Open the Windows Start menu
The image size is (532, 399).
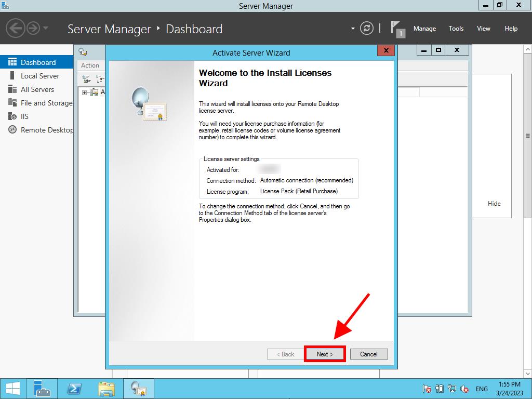coord(13,389)
